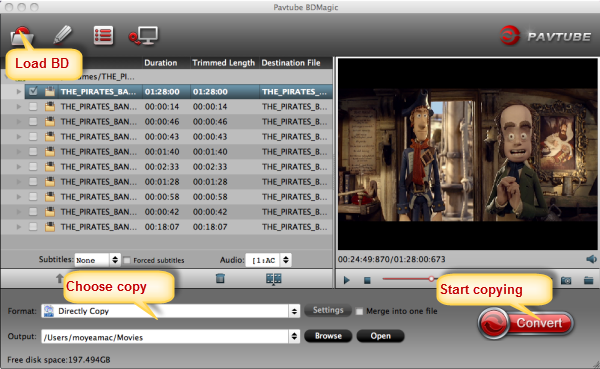600x369 pixels.
Task: Enable Merge into one file checkbox
Action: click(359, 311)
